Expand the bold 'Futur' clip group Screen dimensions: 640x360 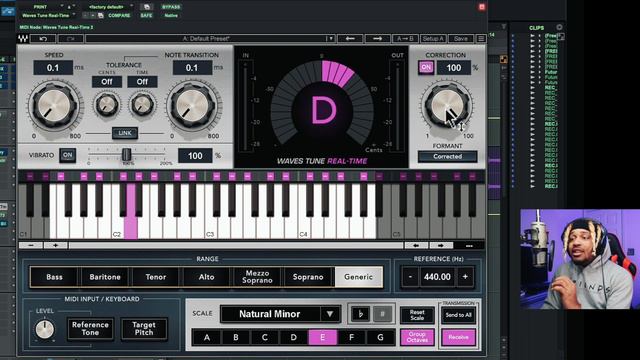(532, 72)
